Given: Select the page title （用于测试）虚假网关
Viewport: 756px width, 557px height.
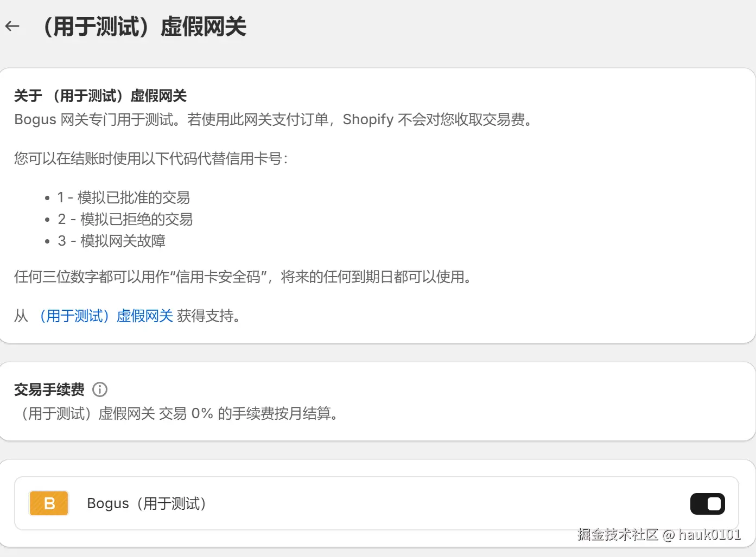Looking at the screenshot, I should tap(146, 26).
